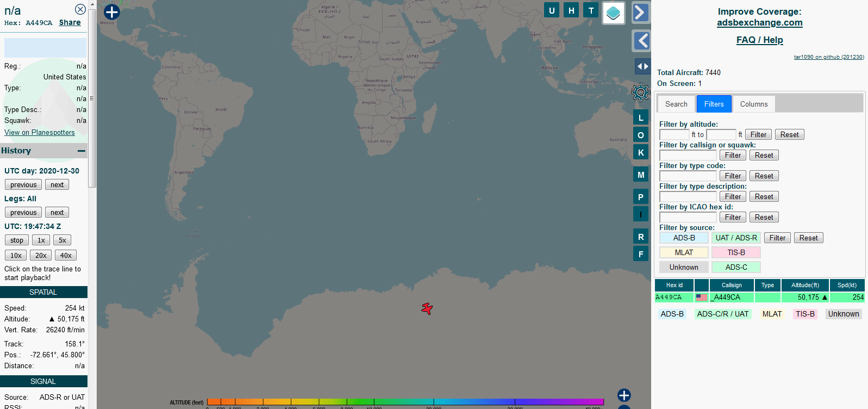868x409 pixels.
Task: Toggle the U map button
Action: (552, 10)
